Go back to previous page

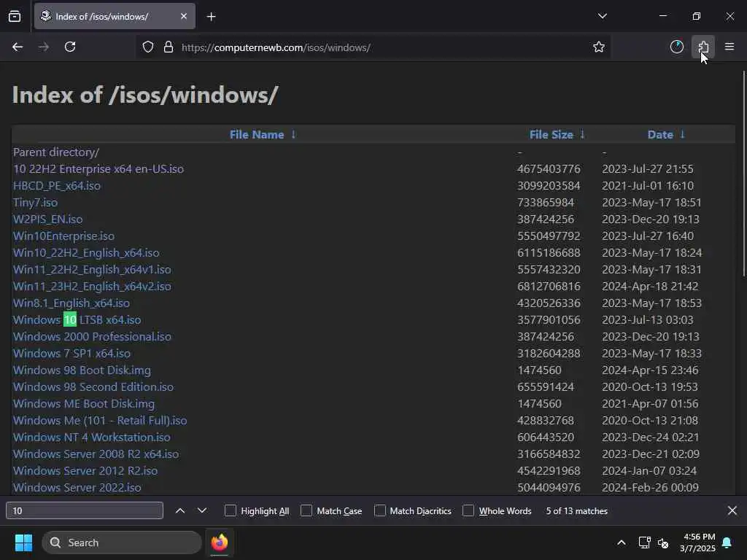coord(18,47)
